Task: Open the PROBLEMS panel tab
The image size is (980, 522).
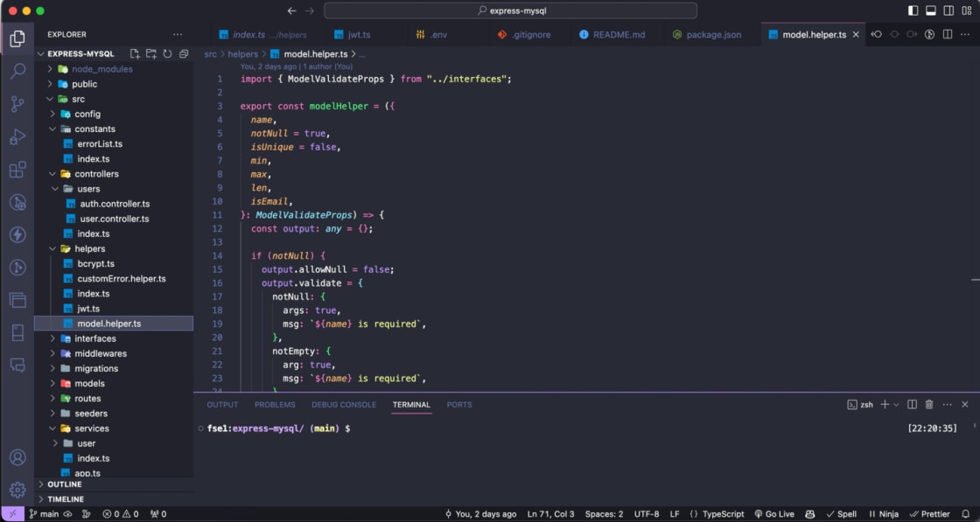Action: 275,405
